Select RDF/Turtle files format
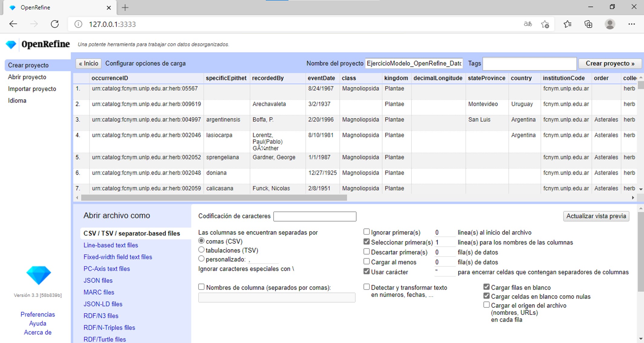The width and height of the screenshot is (644, 343). click(105, 339)
